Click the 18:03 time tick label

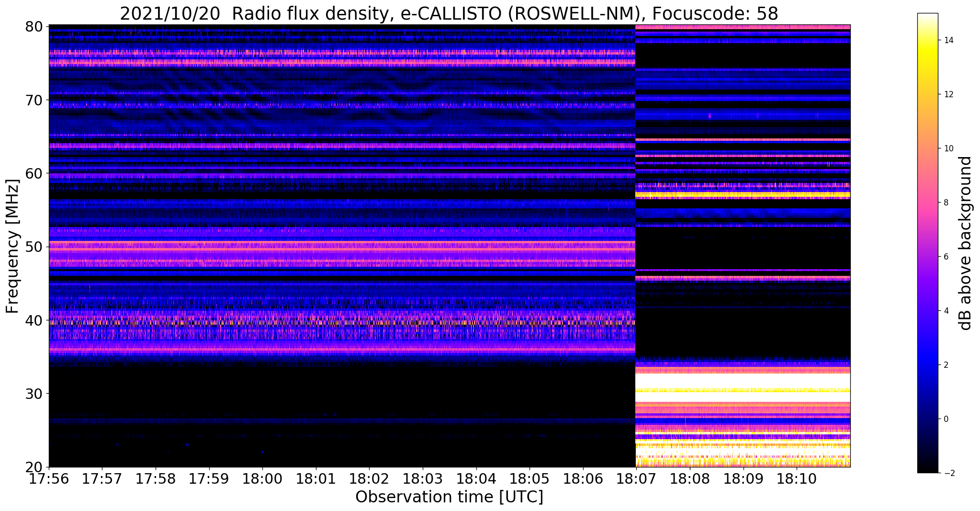(423, 479)
